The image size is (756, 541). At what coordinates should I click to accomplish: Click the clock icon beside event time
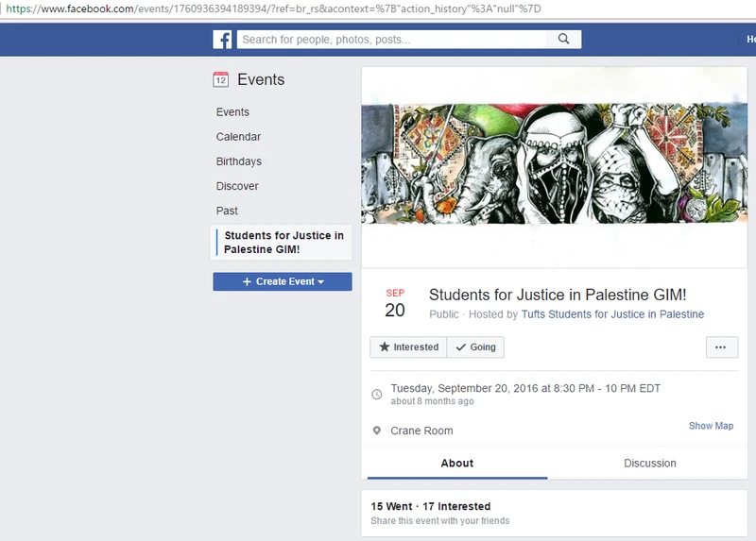coord(377,395)
